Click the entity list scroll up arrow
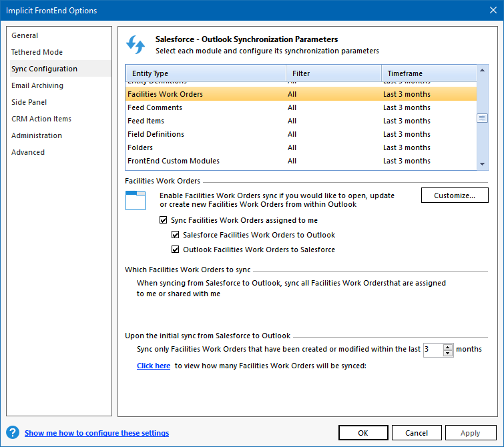The image size is (504, 447). point(482,70)
